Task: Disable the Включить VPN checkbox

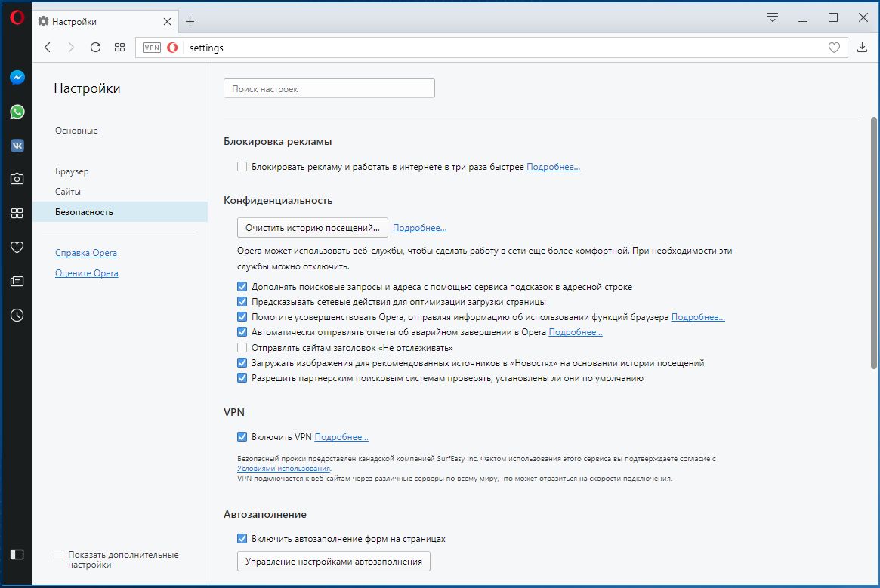Action: [242, 437]
